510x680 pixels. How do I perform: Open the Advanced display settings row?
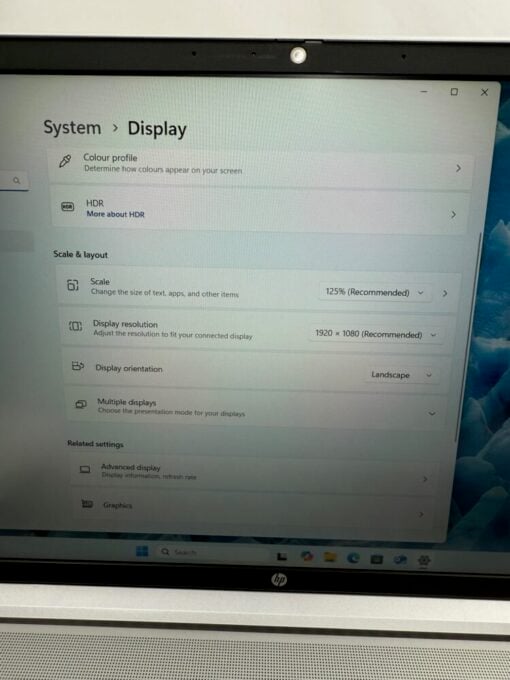point(256,474)
